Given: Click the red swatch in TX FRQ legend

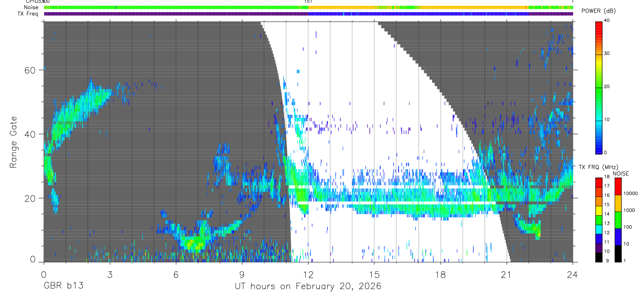Looking at the screenshot, I should pyautogui.click(x=598, y=182).
